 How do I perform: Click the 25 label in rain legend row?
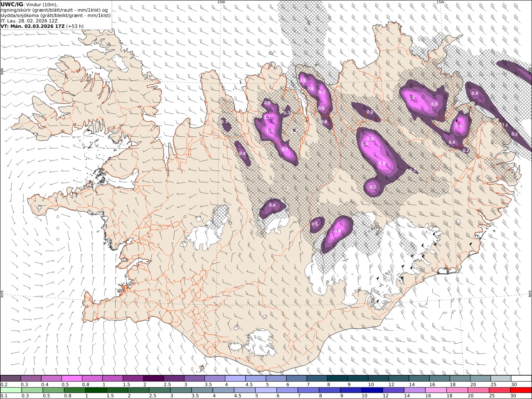493,396
